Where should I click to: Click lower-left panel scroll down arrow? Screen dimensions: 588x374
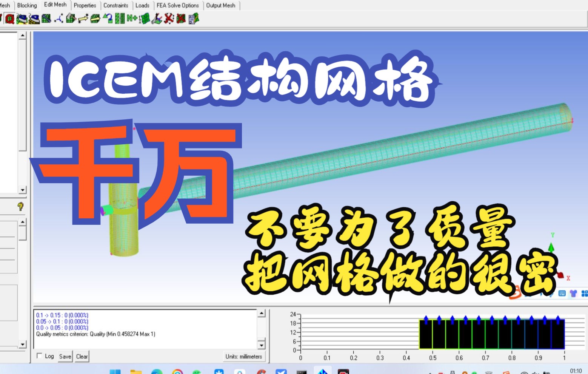[x=23, y=344]
